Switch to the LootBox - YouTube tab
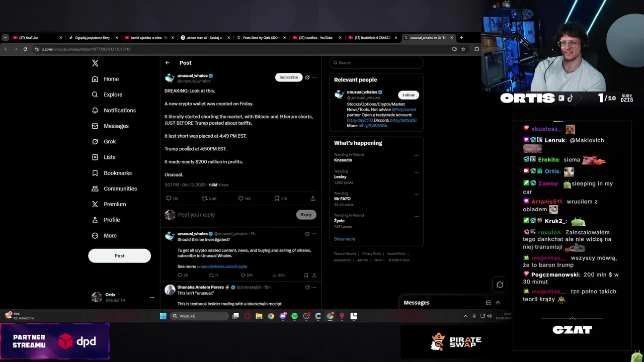Image resolution: width=644 pixels, height=362 pixels. tap(315, 38)
